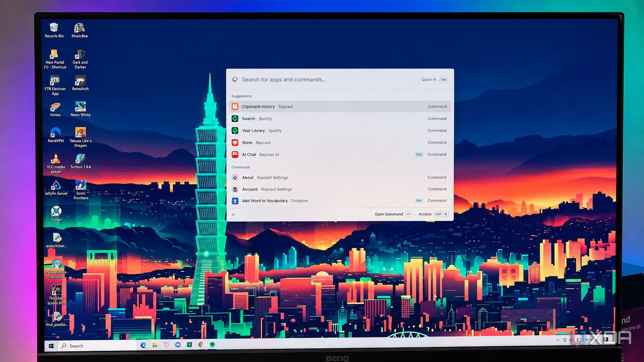644x362 pixels.
Task: Select the New Portal (1) Shortcut icon
Action: 54,54
